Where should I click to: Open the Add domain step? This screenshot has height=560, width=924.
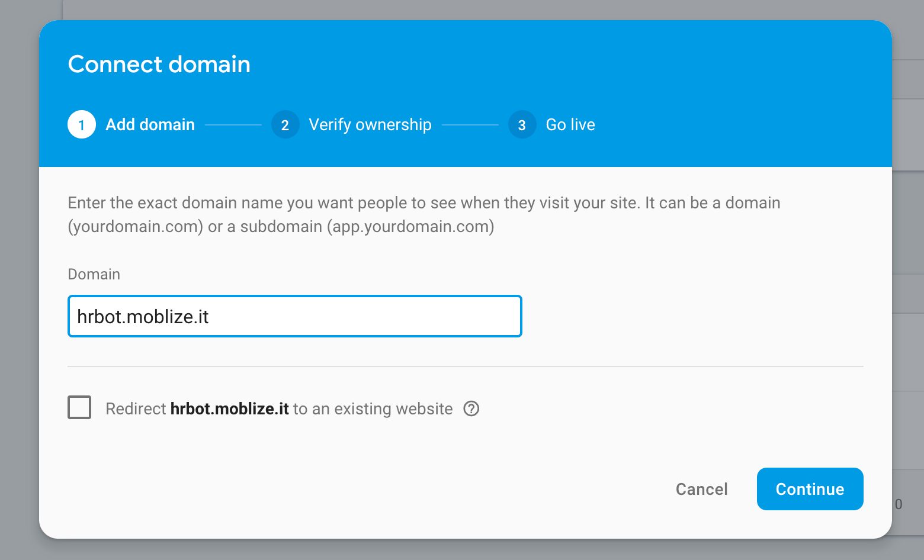(x=150, y=124)
